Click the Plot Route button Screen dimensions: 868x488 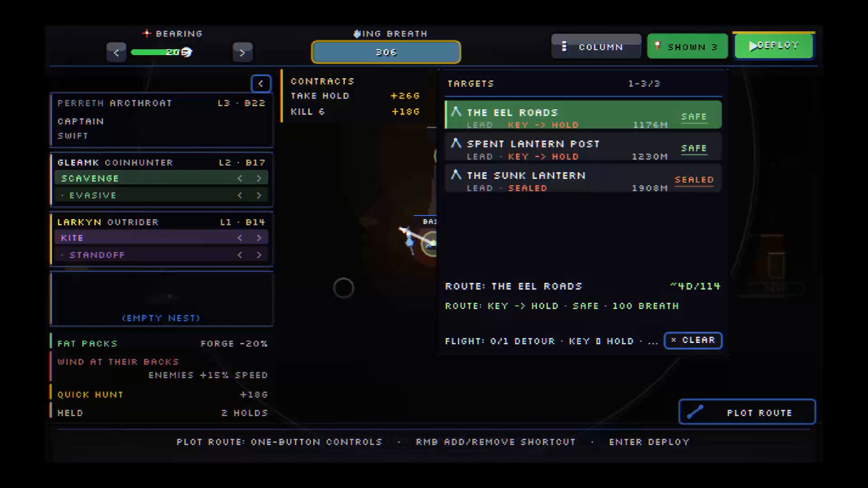(747, 412)
